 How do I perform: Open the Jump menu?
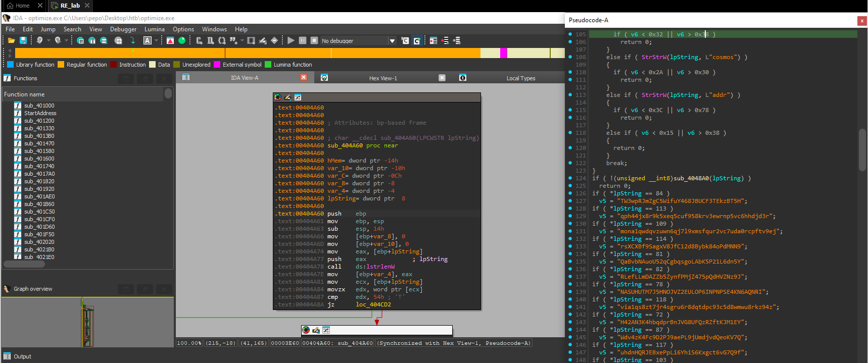click(48, 29)
